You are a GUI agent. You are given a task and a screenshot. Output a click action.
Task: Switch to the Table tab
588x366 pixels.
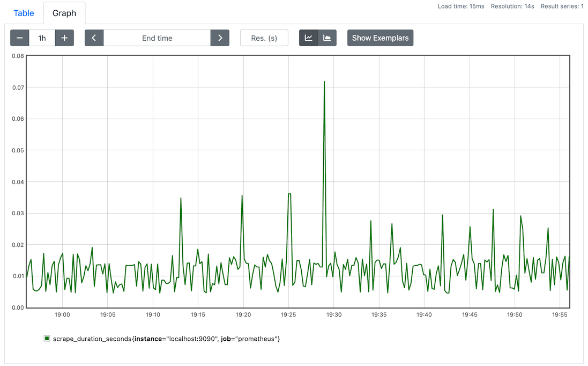coord(24,13)
